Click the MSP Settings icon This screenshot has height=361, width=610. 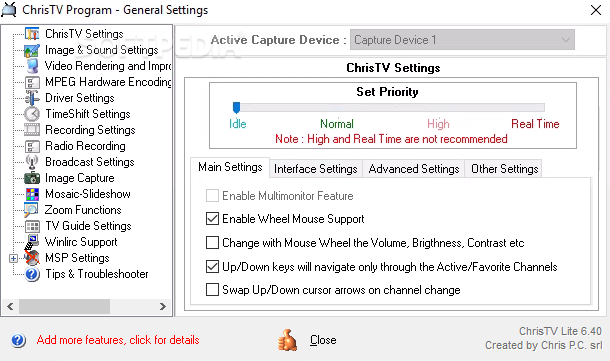[x=32, y=258]
